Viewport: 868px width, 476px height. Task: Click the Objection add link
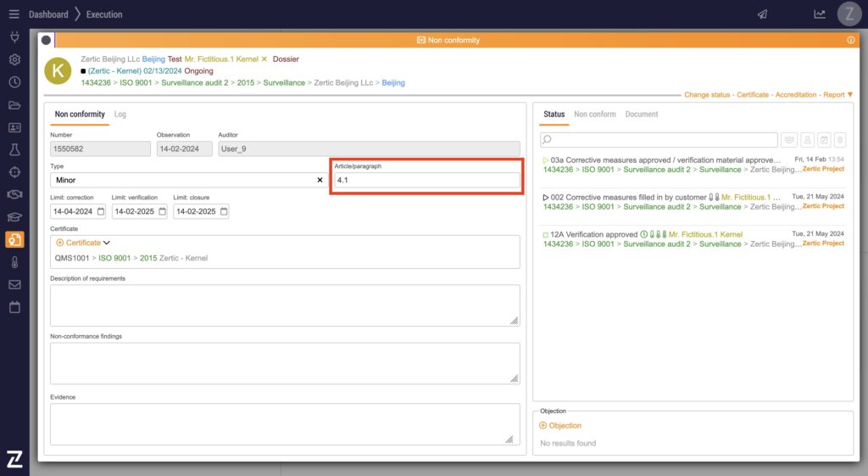pos(560,426)
